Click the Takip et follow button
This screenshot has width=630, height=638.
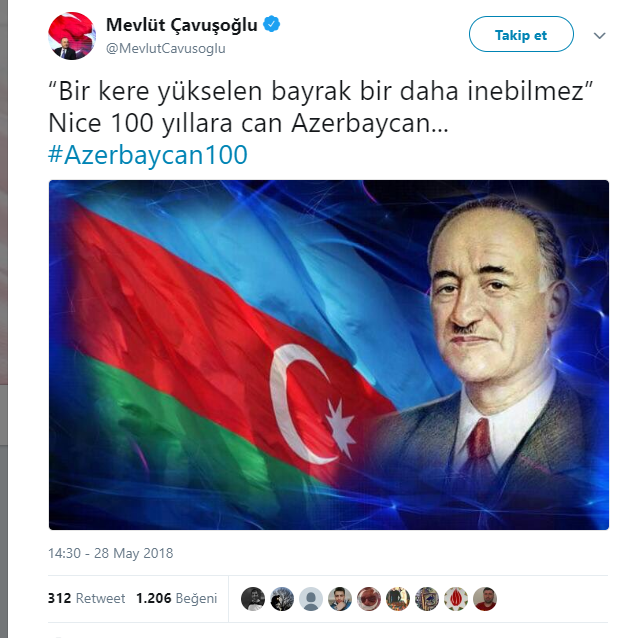(x=521, y=34)
